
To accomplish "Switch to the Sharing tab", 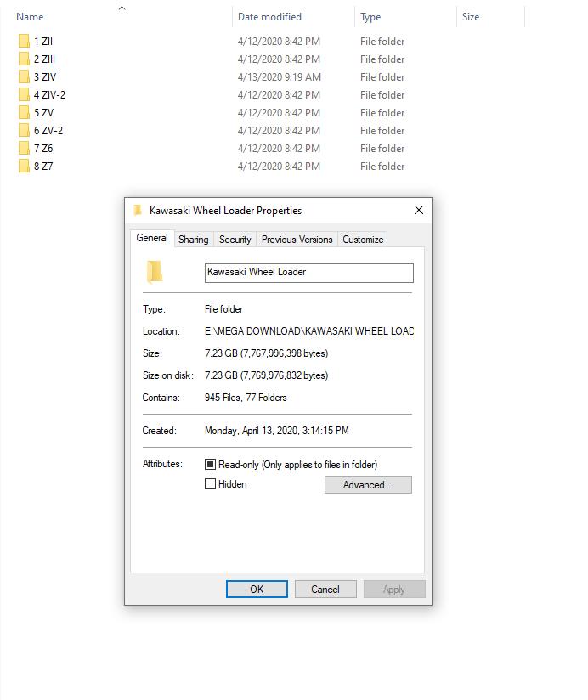I will pos(194,240).
